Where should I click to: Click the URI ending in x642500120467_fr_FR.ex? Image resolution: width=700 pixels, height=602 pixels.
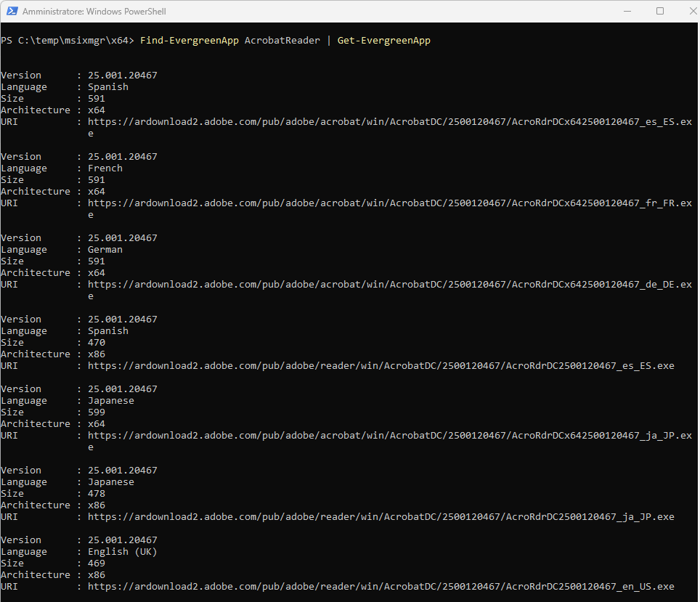pos(390,203)
